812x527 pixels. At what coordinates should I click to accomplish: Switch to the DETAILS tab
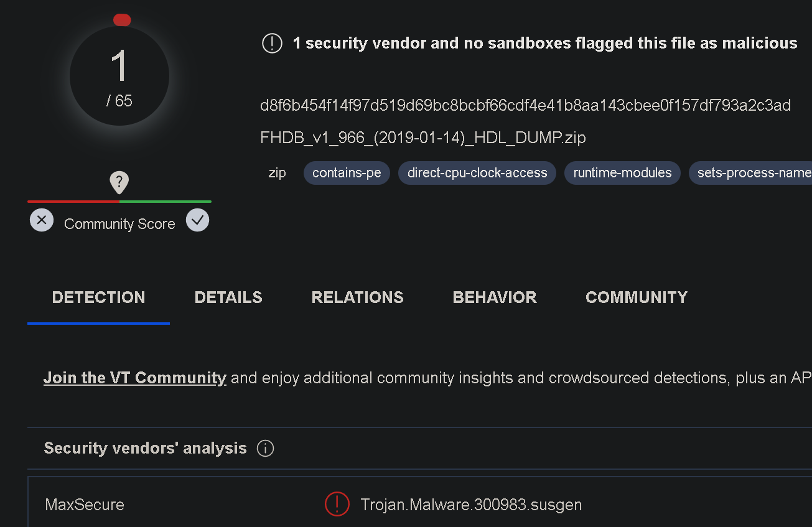tap(228, 297)
